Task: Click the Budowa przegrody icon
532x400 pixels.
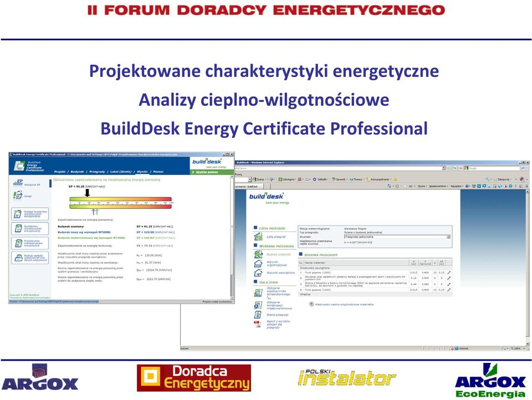Action: point(258,254)
